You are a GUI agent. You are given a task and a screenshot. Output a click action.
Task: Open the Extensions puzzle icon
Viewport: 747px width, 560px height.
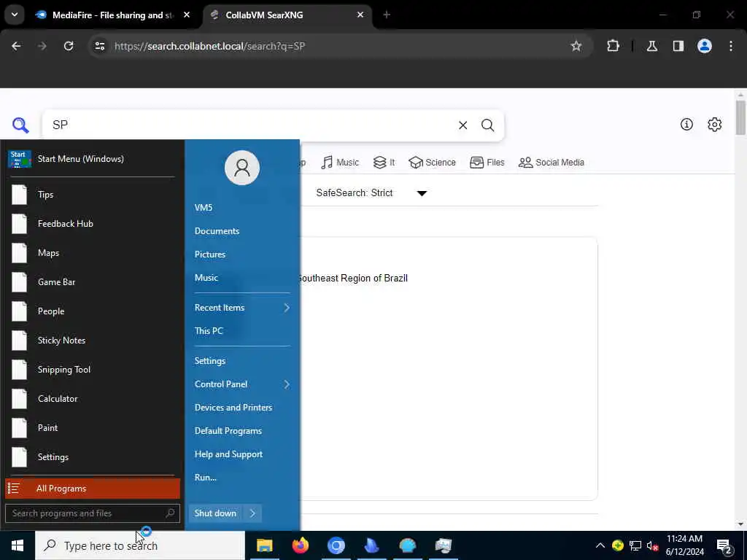(613, 46)
